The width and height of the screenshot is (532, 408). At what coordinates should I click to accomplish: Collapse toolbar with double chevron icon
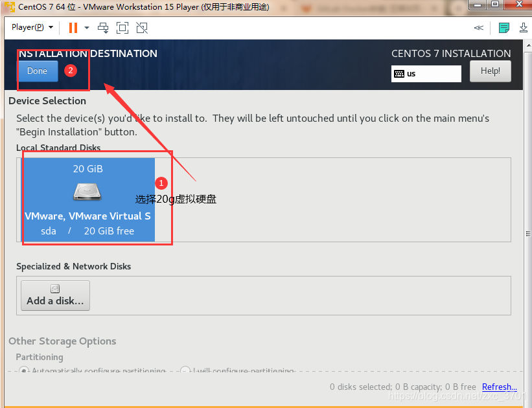478,28
